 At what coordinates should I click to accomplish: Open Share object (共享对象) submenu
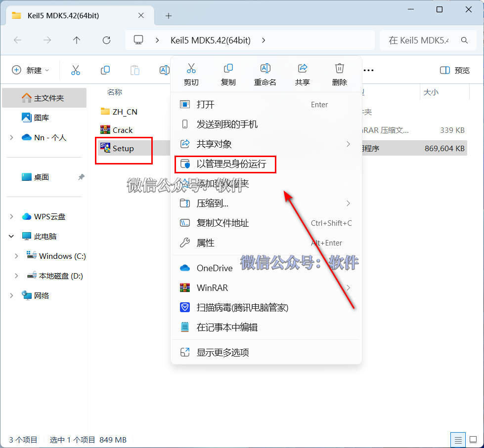(266, 144)
